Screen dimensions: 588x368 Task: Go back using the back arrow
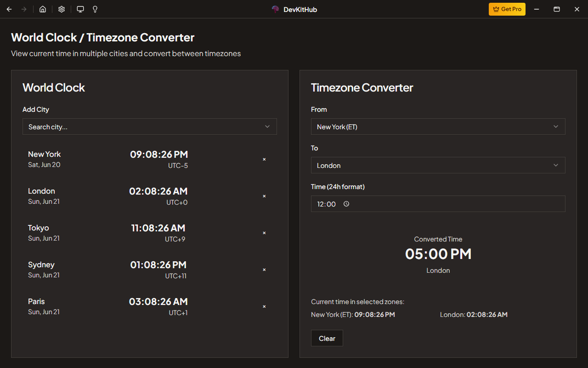point(9,9)
